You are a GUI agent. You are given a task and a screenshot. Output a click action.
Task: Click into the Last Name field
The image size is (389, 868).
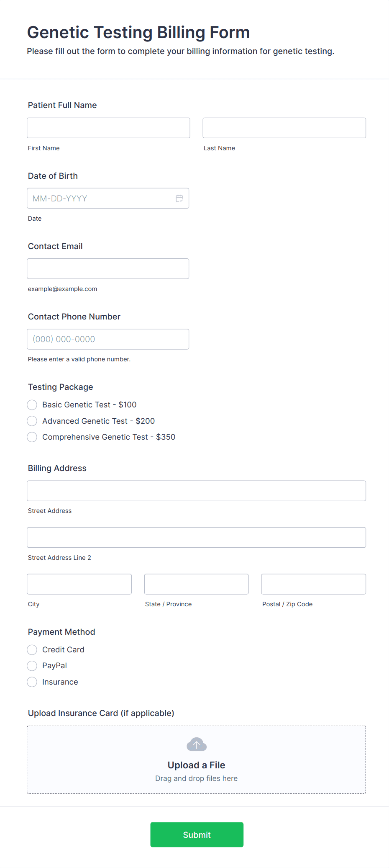pyautogui.click(x=284, y=128)
